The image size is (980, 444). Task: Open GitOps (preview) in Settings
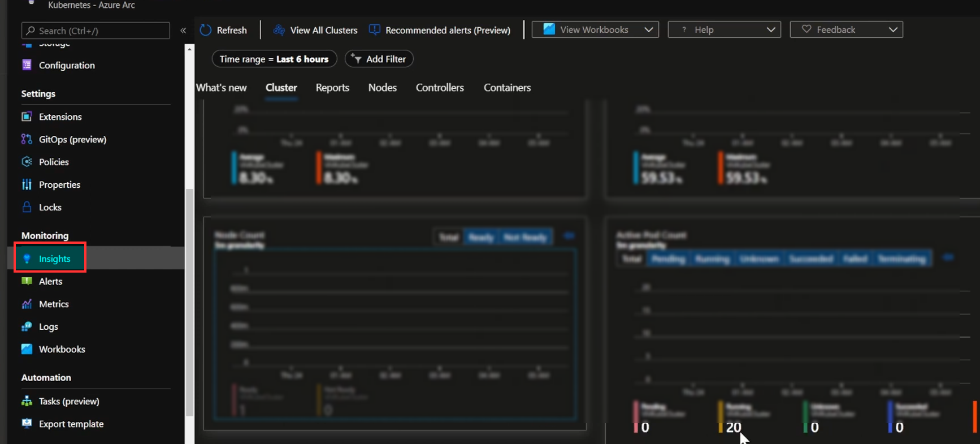tap(72, 139)
